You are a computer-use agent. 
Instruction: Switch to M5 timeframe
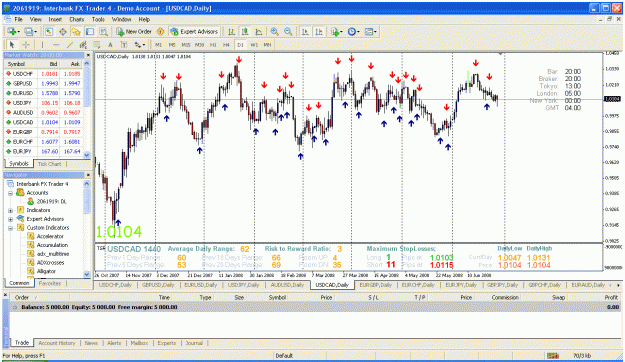pos(172,45)
